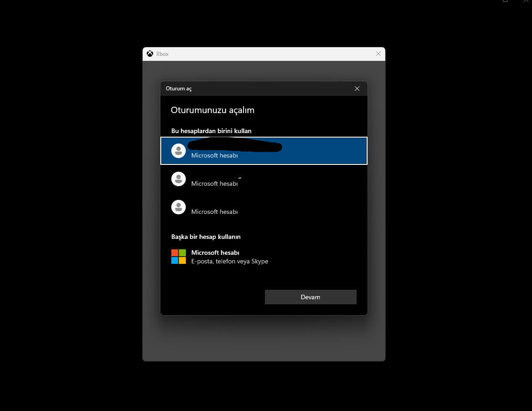
Task: Click the Oturum aç dialog title
Action: click(179, 89)
